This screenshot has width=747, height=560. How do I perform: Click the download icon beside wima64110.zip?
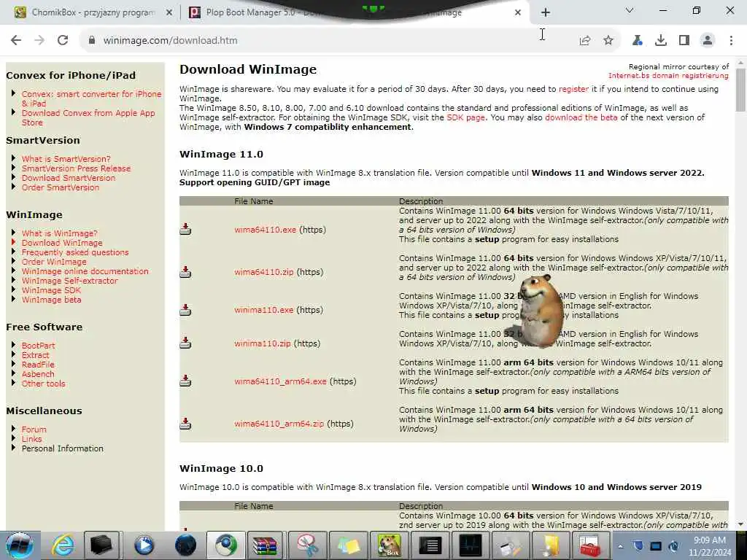[185, 272]
